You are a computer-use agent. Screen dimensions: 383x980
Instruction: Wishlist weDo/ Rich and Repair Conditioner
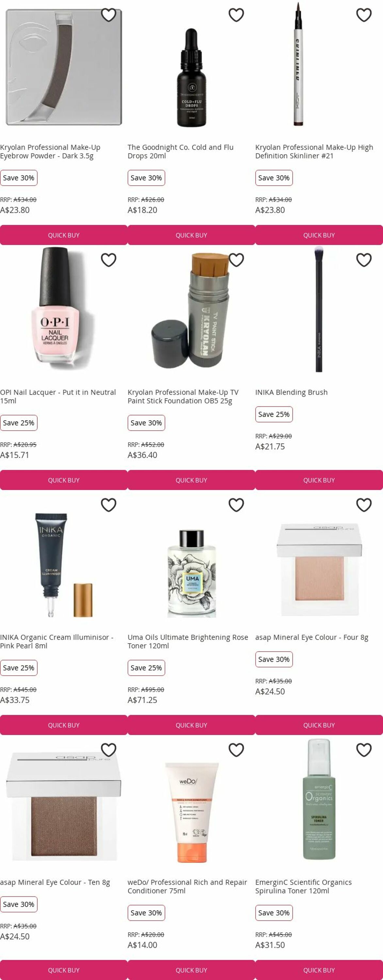point(236,750)
